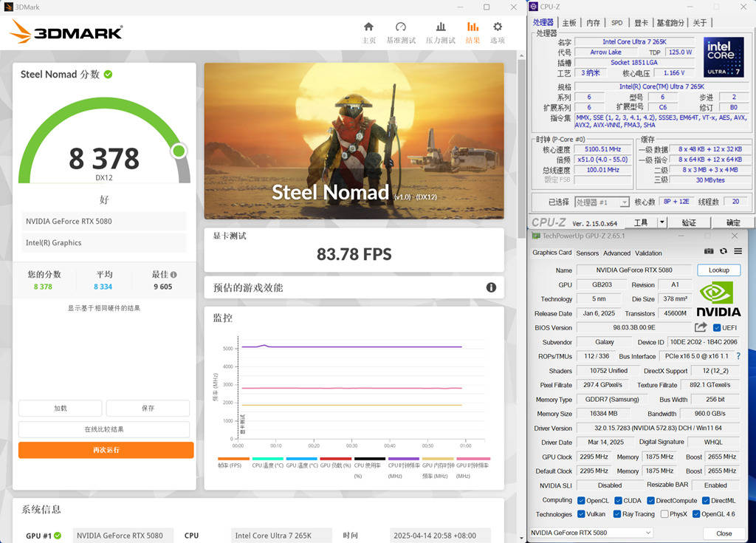
Task: Switch to GPU-Z Sensors tab
Action: point(587,253)
